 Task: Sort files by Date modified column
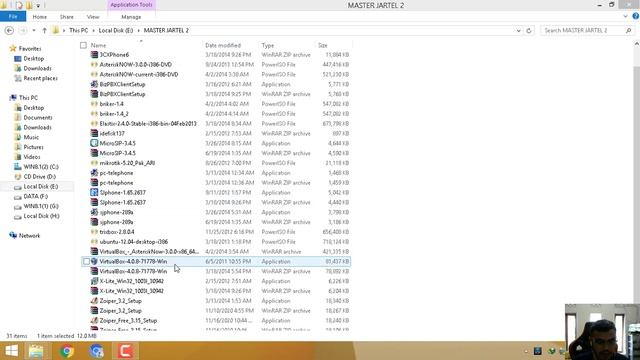click(x=223, y=45)
